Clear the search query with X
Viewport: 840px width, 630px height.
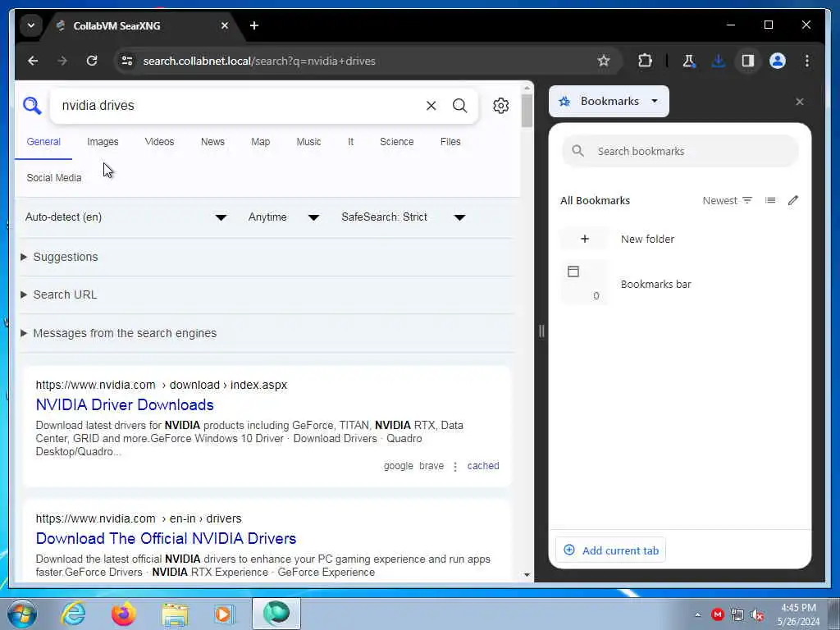431,106
